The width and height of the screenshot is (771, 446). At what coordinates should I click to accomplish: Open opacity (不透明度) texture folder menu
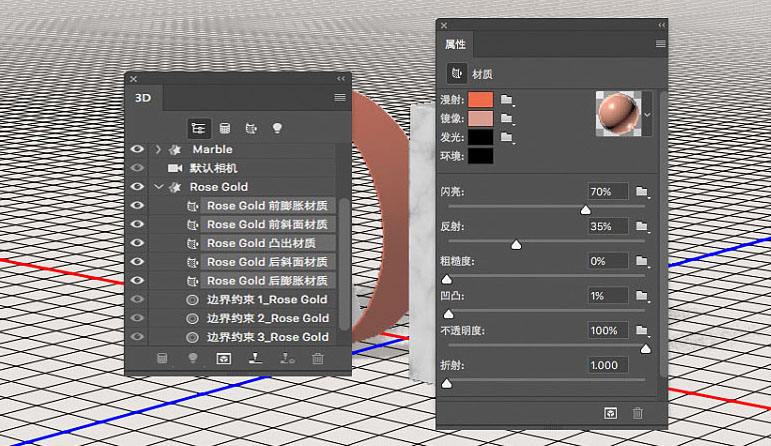tap(642, 330)
